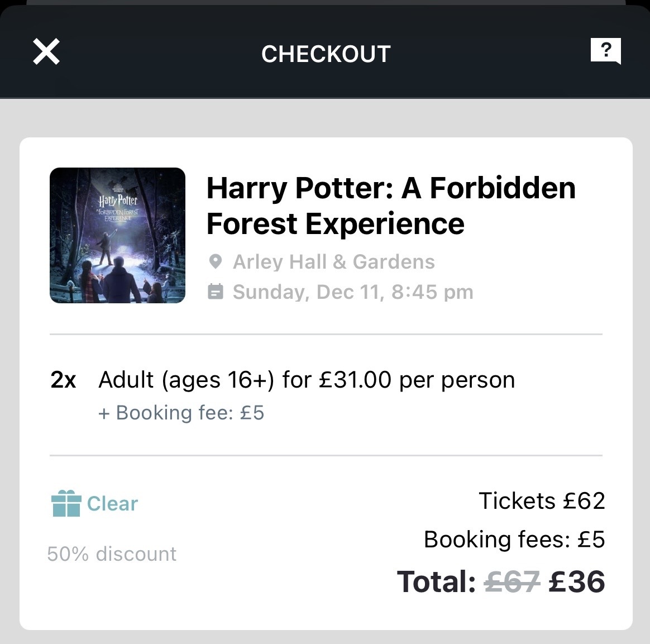Select the CHECKOUT header title

point(326,54)
